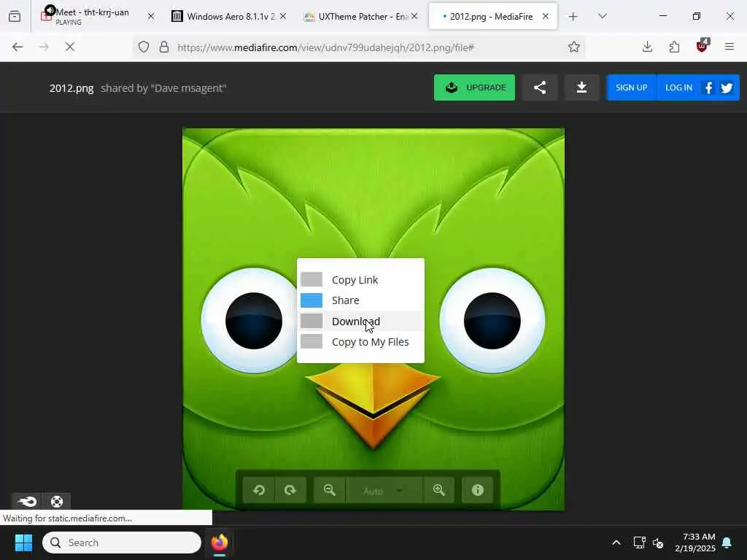Click the 2012.png file name text
Screen dimensions: 747x560
click(71, 88)
